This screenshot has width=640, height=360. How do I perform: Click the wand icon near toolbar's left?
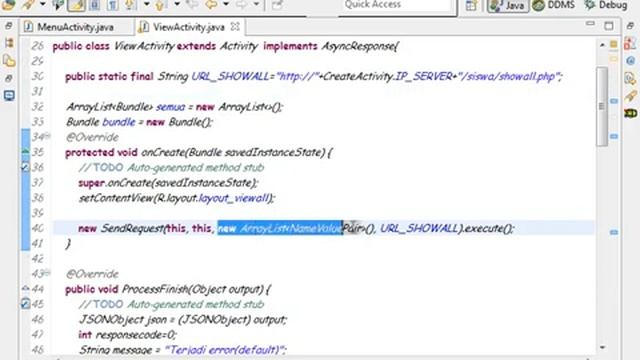29,5
